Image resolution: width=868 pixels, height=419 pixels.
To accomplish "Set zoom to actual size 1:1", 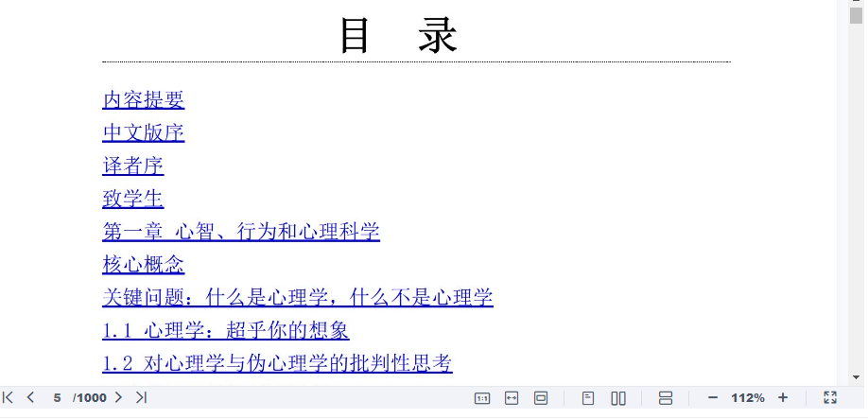I will [x=481, y=398].
